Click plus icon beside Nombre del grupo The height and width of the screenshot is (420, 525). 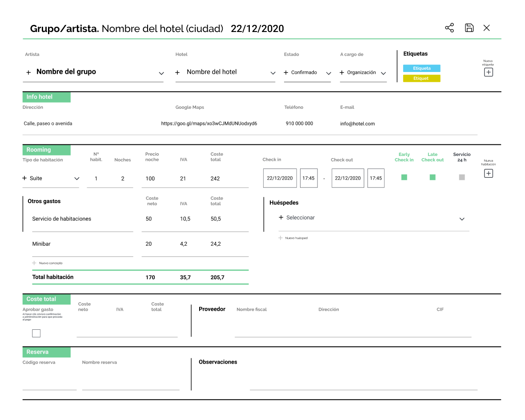[x=28, y=72]
